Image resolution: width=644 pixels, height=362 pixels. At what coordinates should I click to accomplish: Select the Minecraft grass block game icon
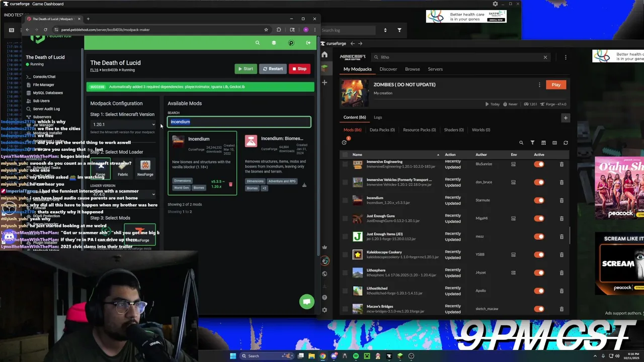click(x=325, y=68)
